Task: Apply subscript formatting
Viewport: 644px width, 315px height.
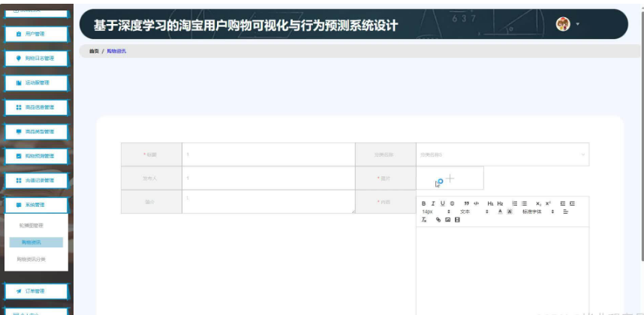Action: click(x=538, y=203)
